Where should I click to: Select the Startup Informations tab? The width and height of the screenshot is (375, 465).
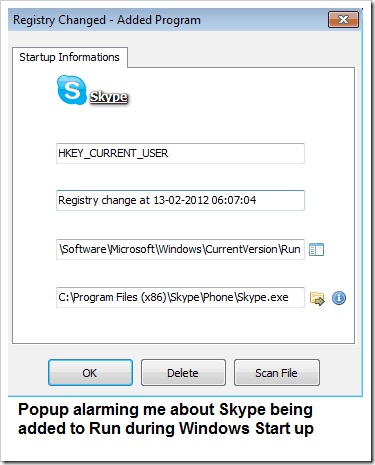tap(70, 57)
